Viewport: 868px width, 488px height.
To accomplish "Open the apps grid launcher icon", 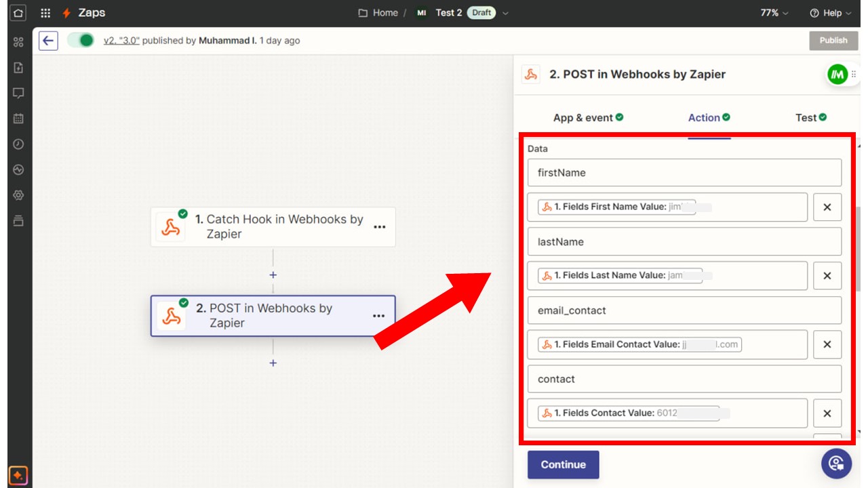I will coord(45,13).
